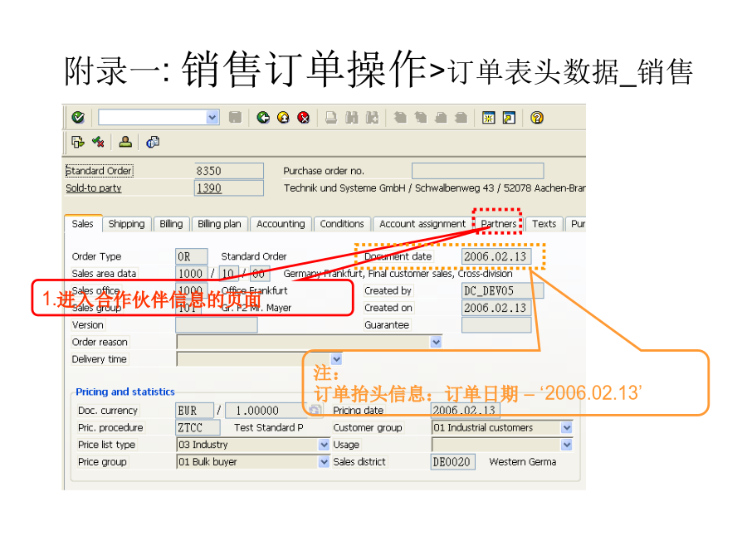Switch to the Shipping tab

[127, 224]
